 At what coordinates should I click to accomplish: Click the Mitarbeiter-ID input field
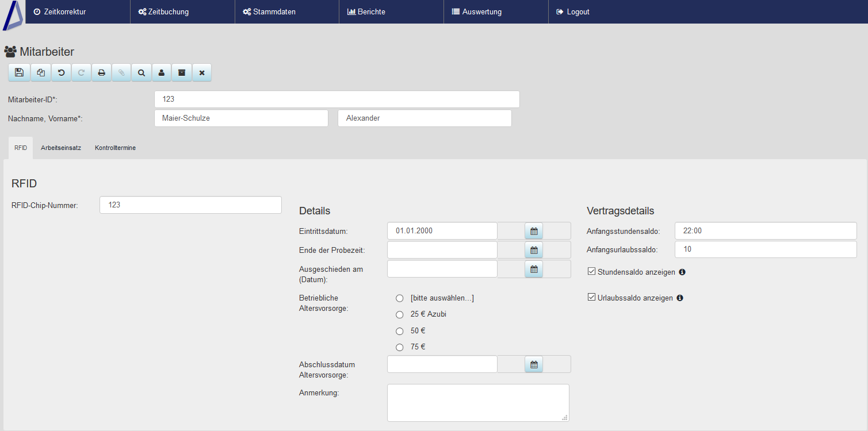pyautogui.click(x=337, y=99)
